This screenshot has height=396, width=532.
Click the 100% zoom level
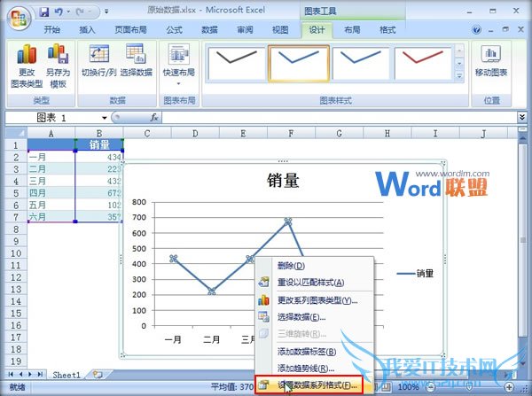408,387
